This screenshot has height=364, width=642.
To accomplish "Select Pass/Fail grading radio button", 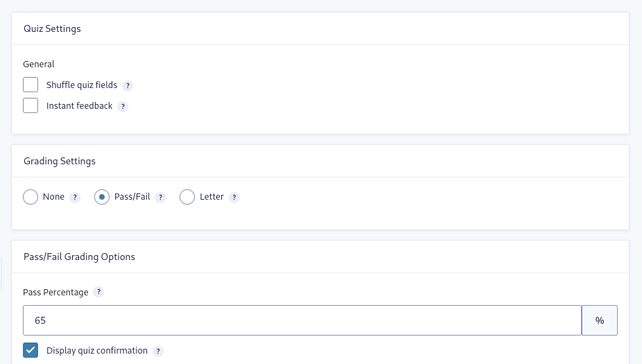I will tap(102, 197).
